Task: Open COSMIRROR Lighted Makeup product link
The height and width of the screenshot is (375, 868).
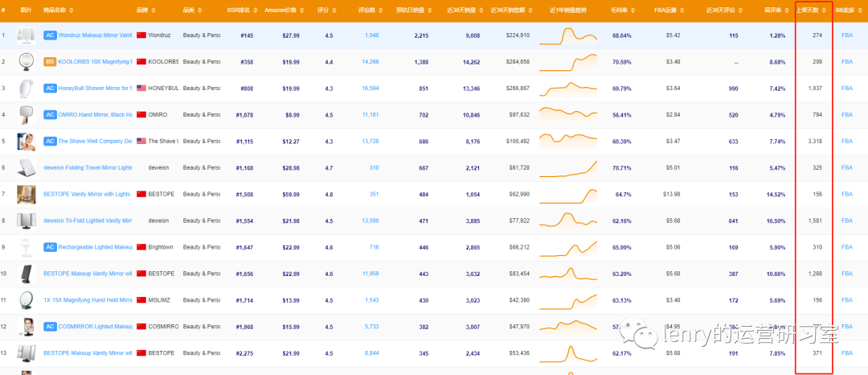Action: [95, 327]
